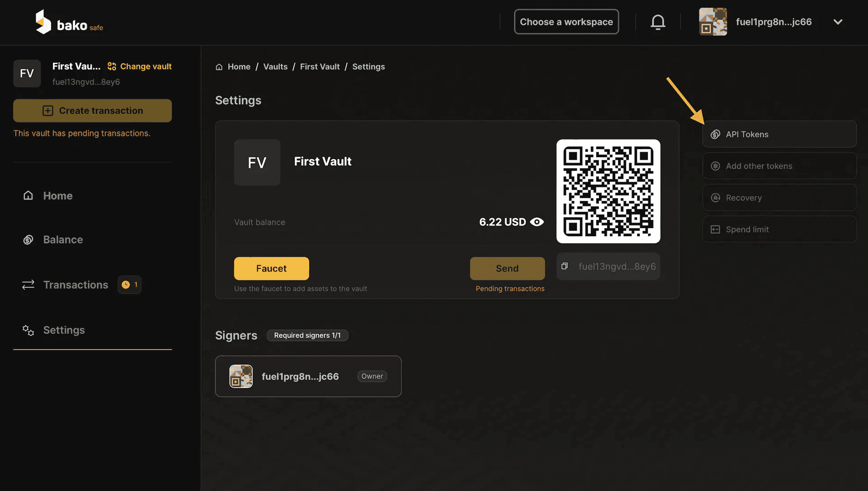Viewport: 868px width, 491px height.
Task: Select the Balance menu item in sidebar
Action: (x=62, y=239)
